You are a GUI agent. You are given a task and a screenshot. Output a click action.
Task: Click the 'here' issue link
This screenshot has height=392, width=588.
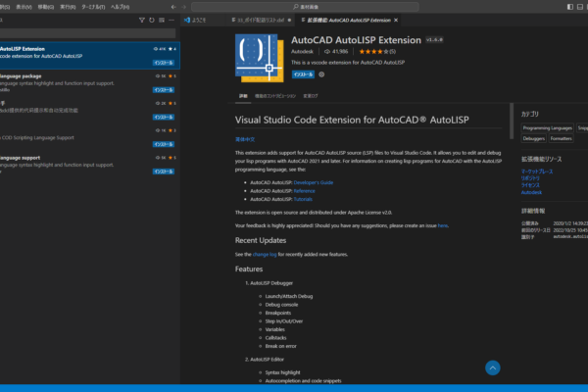[x=443, y=225]
